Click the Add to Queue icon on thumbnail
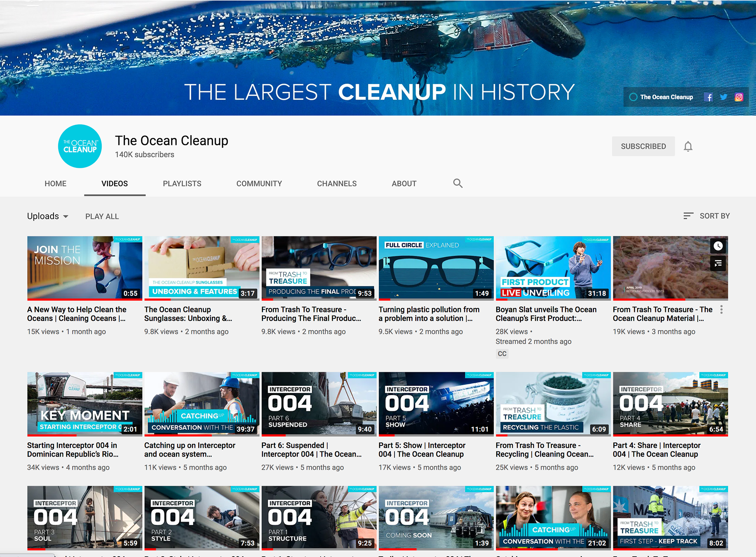756x557 pixels. click(x=718, y=264)
